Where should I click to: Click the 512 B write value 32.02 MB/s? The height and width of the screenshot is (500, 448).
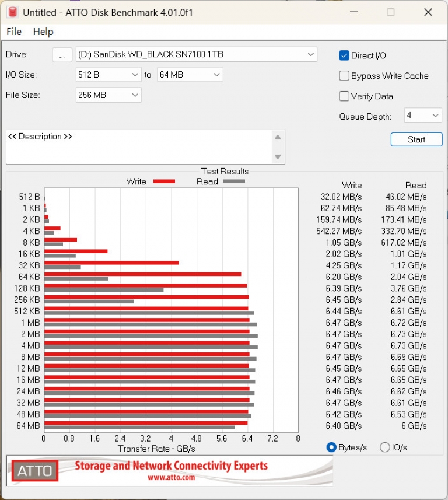(341, 197)
